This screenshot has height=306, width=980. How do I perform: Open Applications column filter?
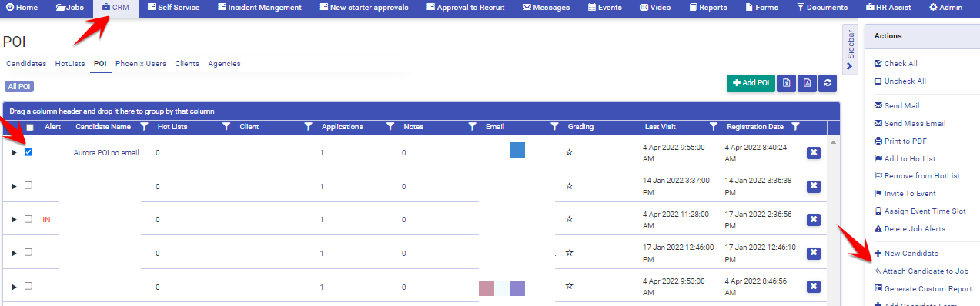coord(390,127)
